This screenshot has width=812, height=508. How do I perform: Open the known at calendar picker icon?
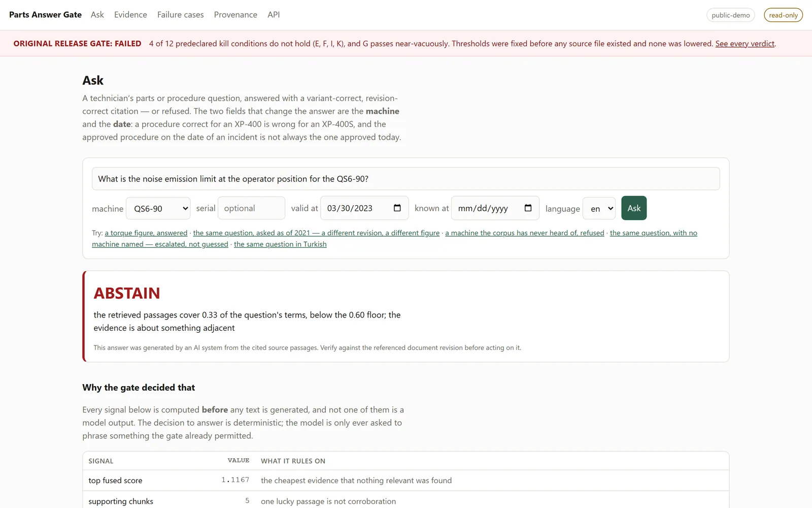528,208
